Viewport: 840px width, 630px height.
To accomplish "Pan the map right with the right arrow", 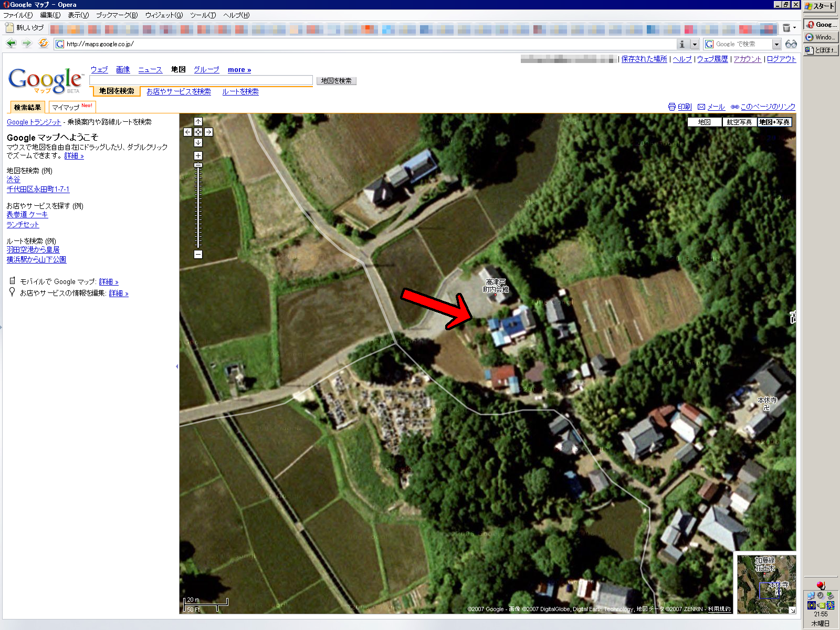I will (x=208, y=132).
